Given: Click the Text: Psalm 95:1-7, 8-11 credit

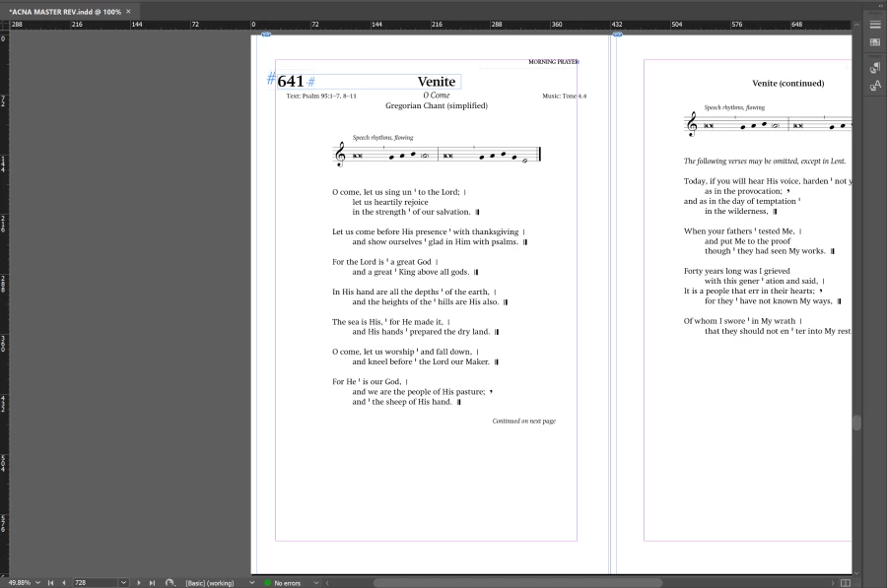Looking at the screenshot, I should [321, 97].
